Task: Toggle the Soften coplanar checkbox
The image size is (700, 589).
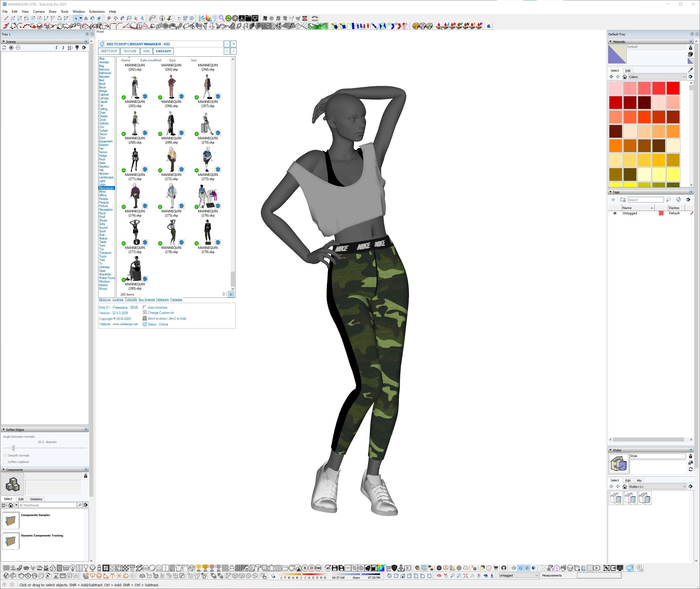Action: pos(5,462)
